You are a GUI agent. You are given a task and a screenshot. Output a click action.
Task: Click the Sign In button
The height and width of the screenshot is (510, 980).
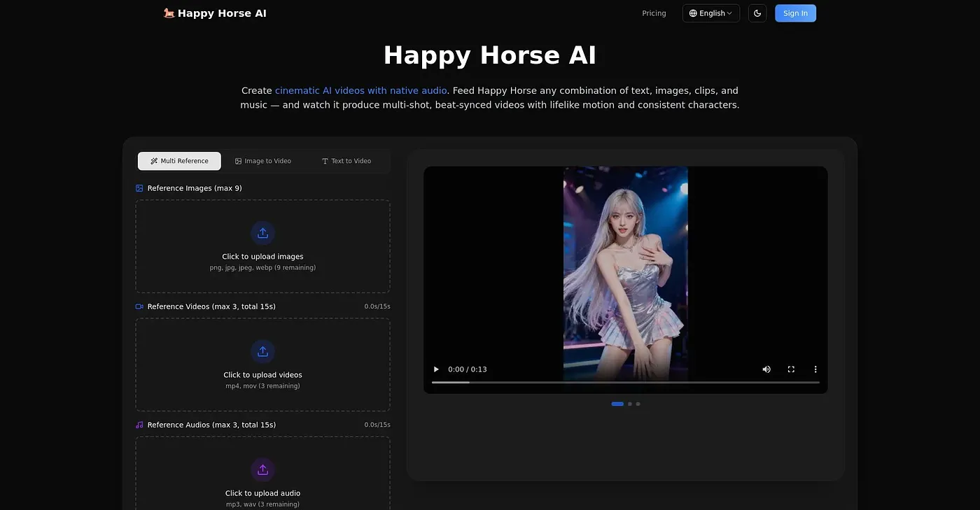(x=795, y=13)
